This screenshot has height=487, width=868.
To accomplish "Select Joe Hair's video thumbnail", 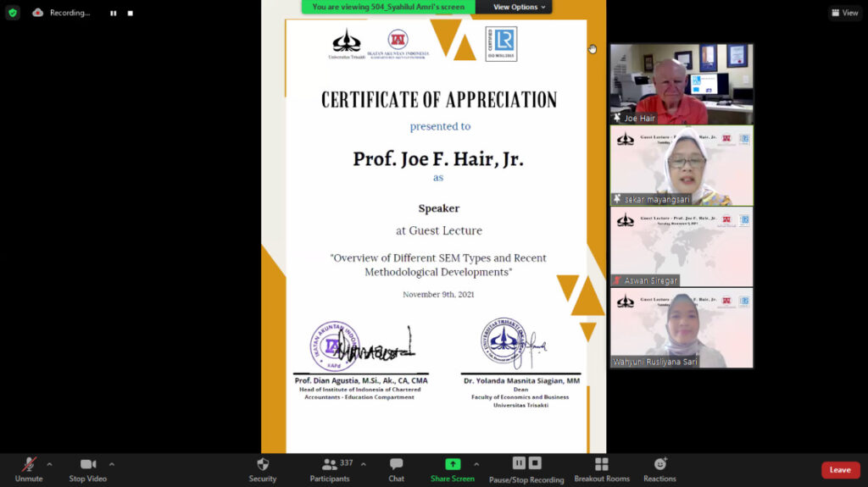I will pyautogui.click(x=682, y=84).
